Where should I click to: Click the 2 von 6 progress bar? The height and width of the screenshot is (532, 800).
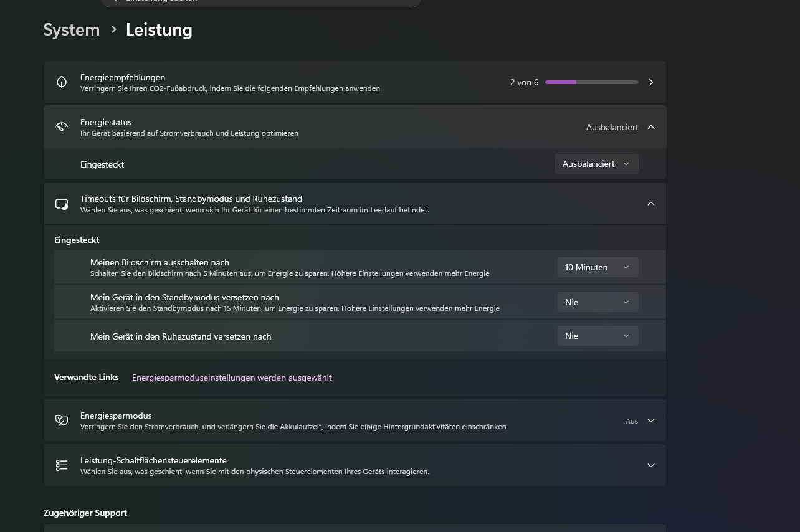591,82
